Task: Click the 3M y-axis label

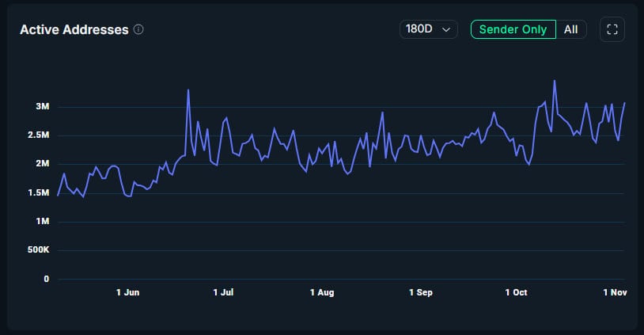Action: 42,106
